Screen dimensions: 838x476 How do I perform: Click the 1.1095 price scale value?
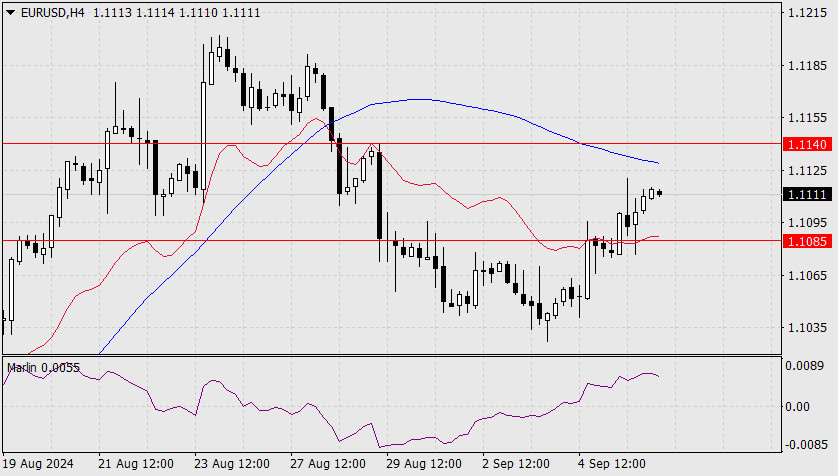(808, 222)
